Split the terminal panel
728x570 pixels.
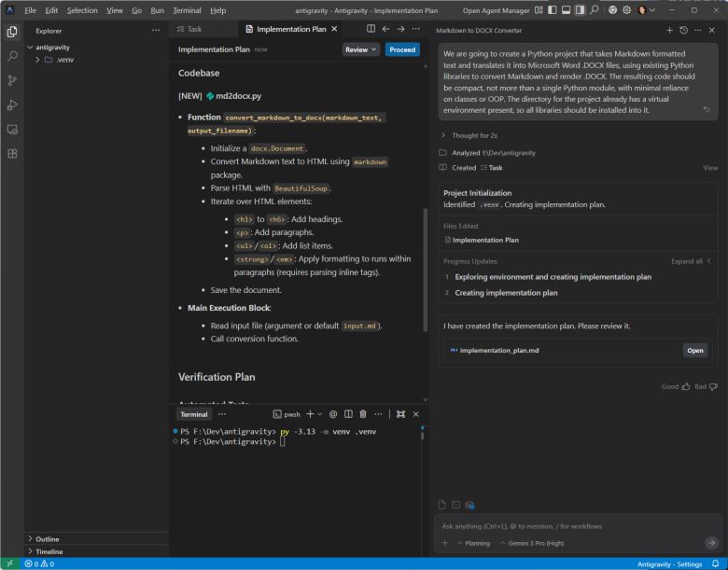click(x=348, y=414)
